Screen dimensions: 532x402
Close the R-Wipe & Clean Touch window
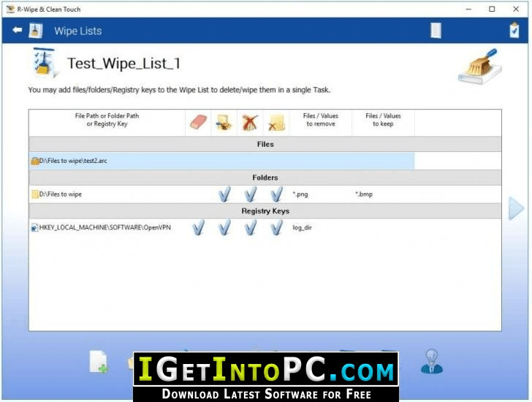click(x=516, y=10)
